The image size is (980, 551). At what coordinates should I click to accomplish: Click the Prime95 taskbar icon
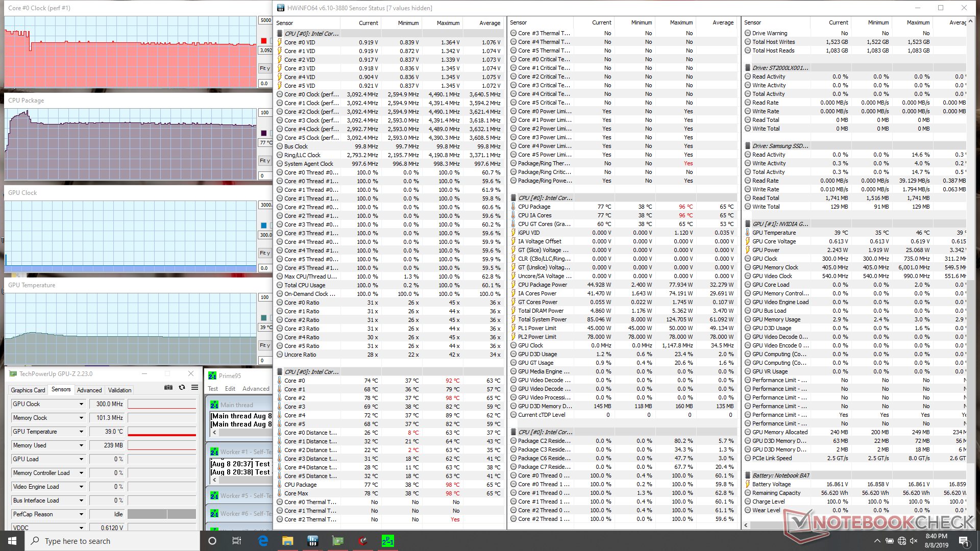tap(388, 541)
